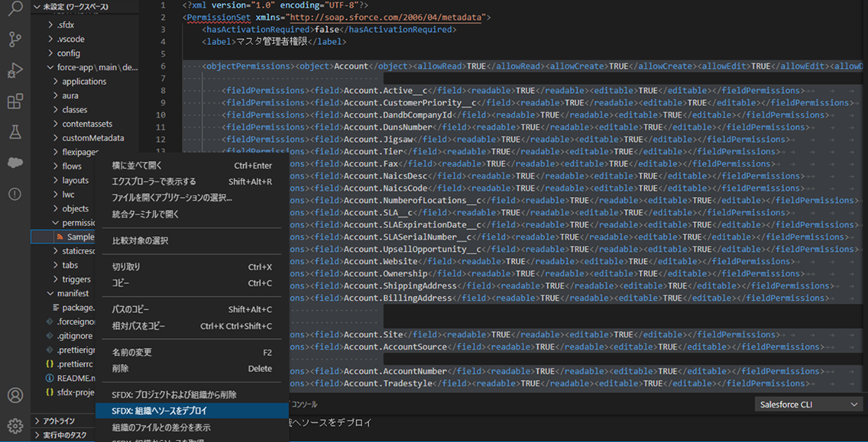Viewport: 868px width, 442px height.
Task: Open the Salesforce cloud view
Action: pos(15,163)
